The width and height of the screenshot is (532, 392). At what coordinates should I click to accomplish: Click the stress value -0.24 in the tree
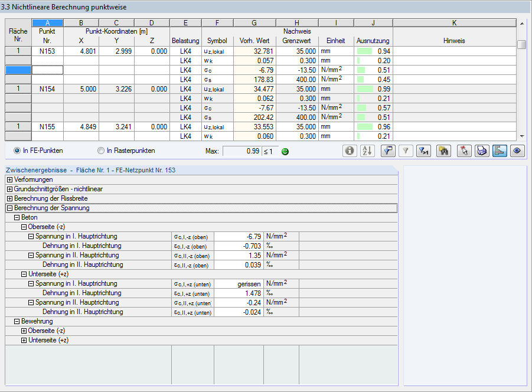tap(239, 303)
